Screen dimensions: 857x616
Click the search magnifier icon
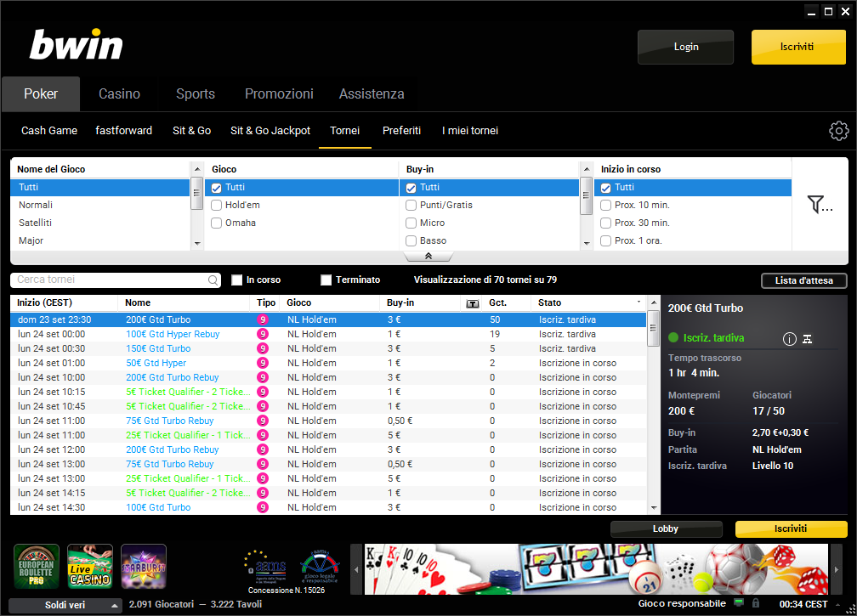[x=213, y=280]
